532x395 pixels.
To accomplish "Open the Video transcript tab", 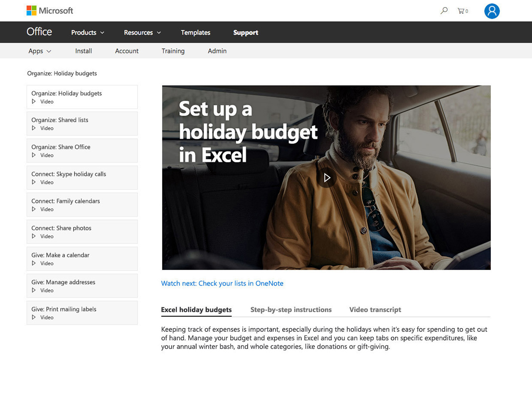I will pos(375,310).
